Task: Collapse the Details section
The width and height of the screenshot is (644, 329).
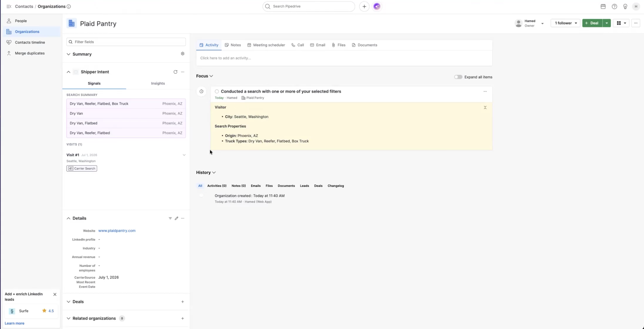Action: (68, 218)
